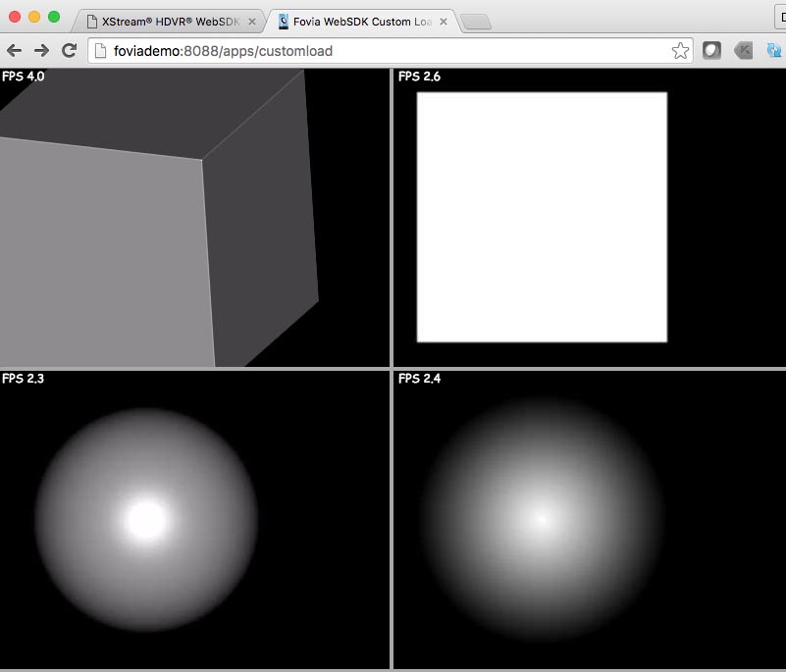The height and width of the screenshot is (672, 786).
Task: Open a new browser tab
Action: [x=476, y=23]
